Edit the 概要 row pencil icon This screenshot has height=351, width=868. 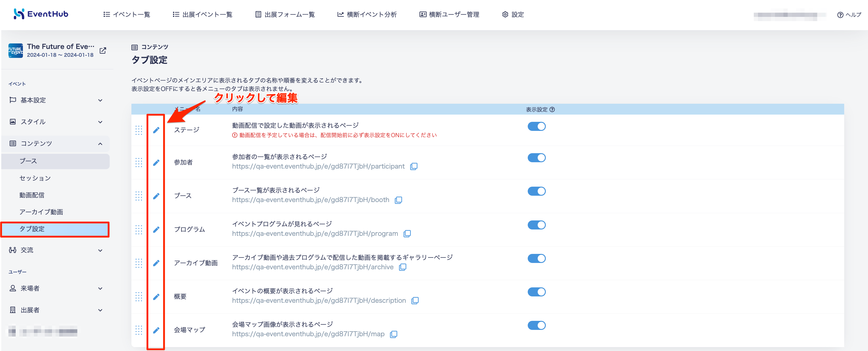[x=156, y=297]
